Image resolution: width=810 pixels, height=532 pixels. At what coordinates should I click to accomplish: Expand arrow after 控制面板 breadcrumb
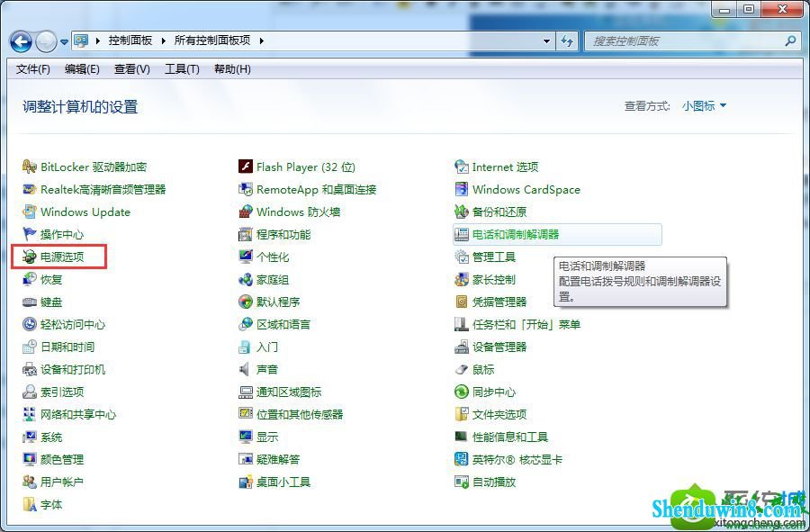point(163,41)
